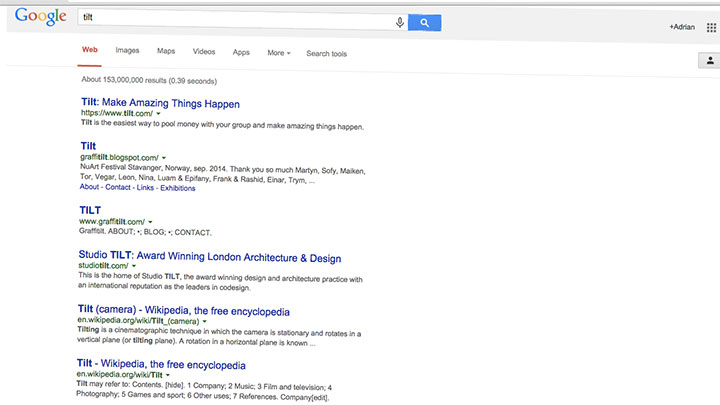Viewport: 720px width, 405px height.
Task: Open 'Tilt (camera) - Wikipedia' result
Action: pyautogui.click(x=184, y=310)
